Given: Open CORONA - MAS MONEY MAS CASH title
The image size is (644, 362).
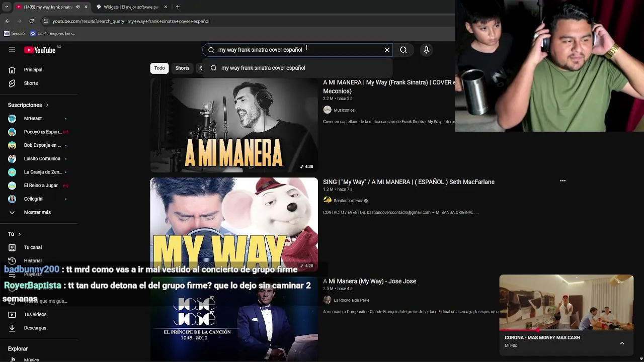Looking at the screenshot, I should 542,337.
